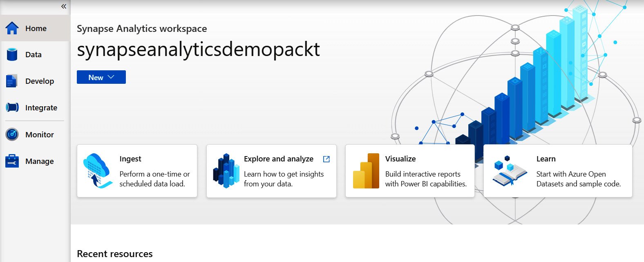Open the Develop hub document icon
The width and height of the screenshot is (644, 262).
click(x=12, y=81)
